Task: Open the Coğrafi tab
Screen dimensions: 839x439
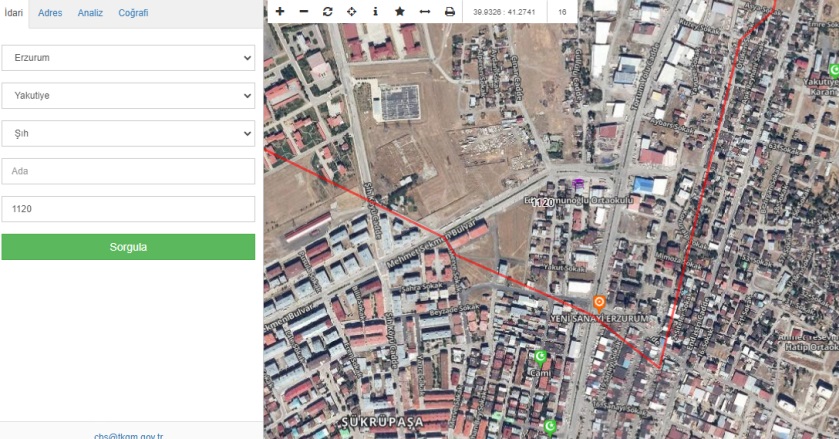Action: (133, 13)
